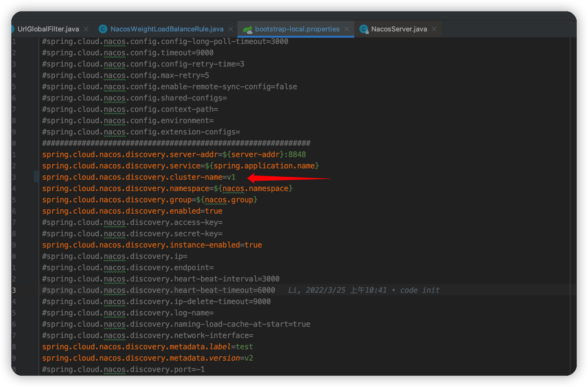Click the commented heart-beat-timeout=6000 line
Viewport: 588px width, 387px height.
tap(159, 290)
